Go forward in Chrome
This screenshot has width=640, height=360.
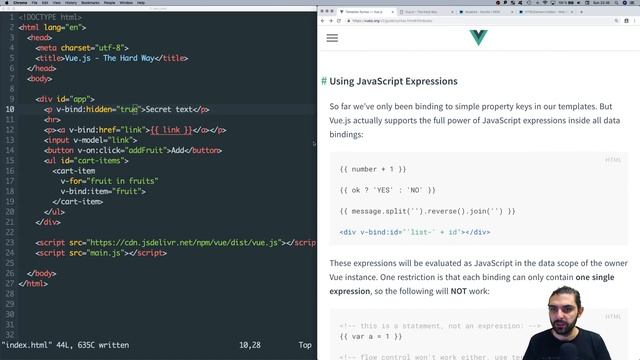331,21
